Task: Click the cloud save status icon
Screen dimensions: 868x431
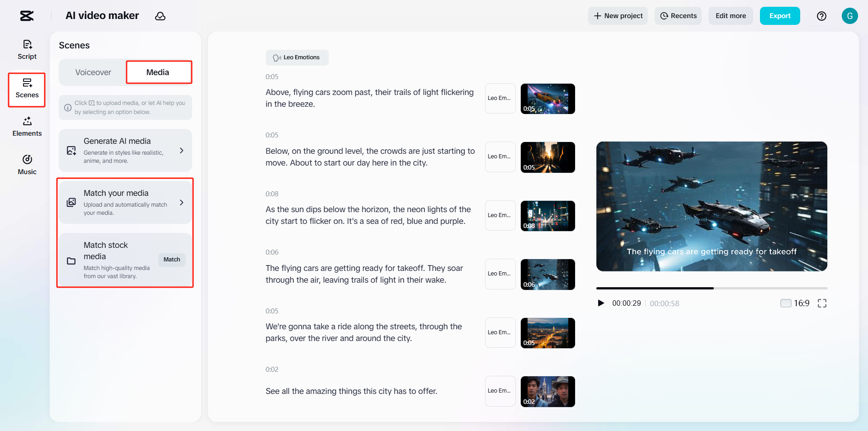Action: click(x=160, y=16)
